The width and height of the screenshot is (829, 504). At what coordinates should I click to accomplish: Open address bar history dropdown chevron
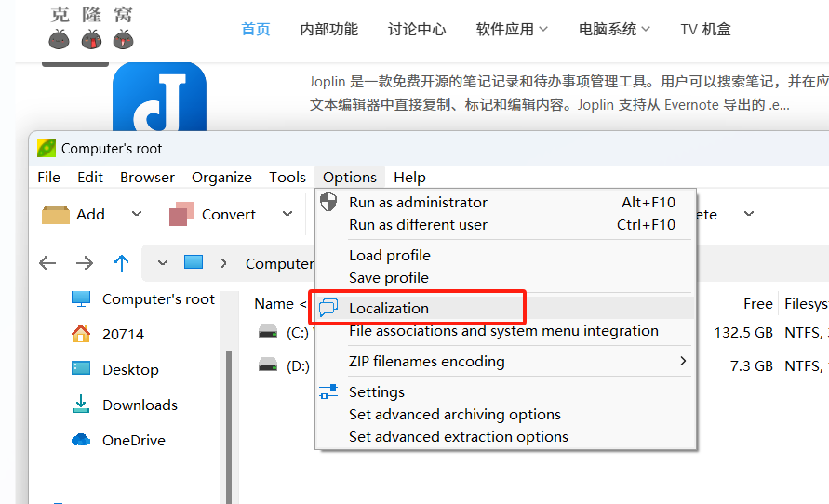coord(163,262)
